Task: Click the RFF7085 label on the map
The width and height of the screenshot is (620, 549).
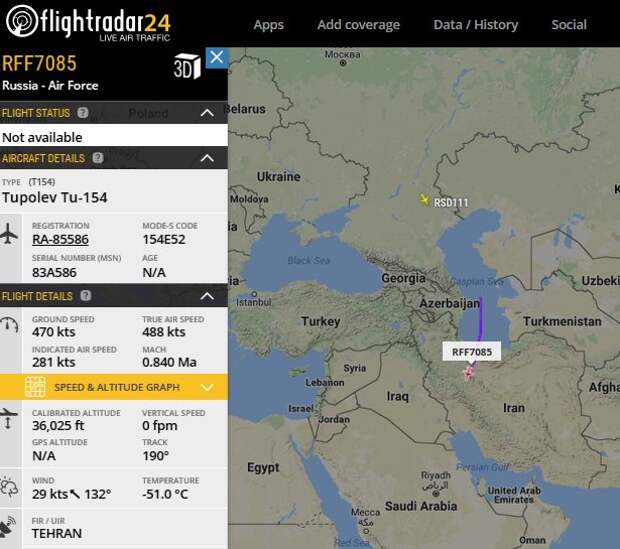Action: [x=472, y=352]
